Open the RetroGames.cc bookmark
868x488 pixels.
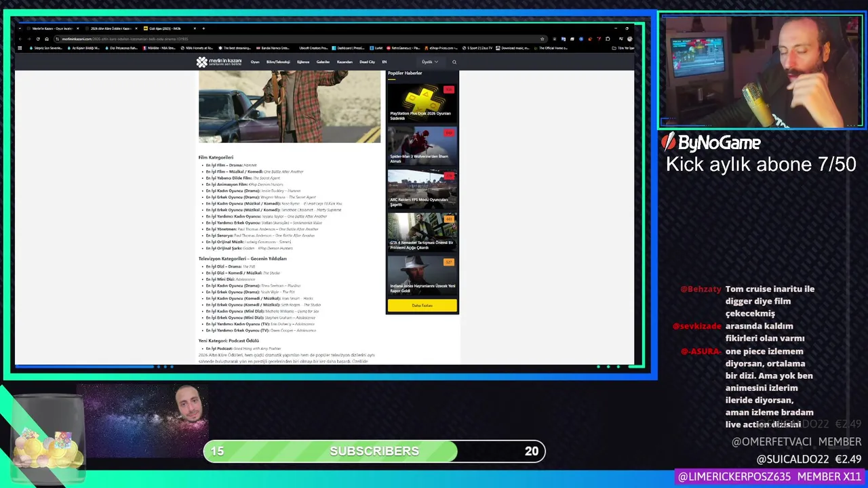coord(403,48)
